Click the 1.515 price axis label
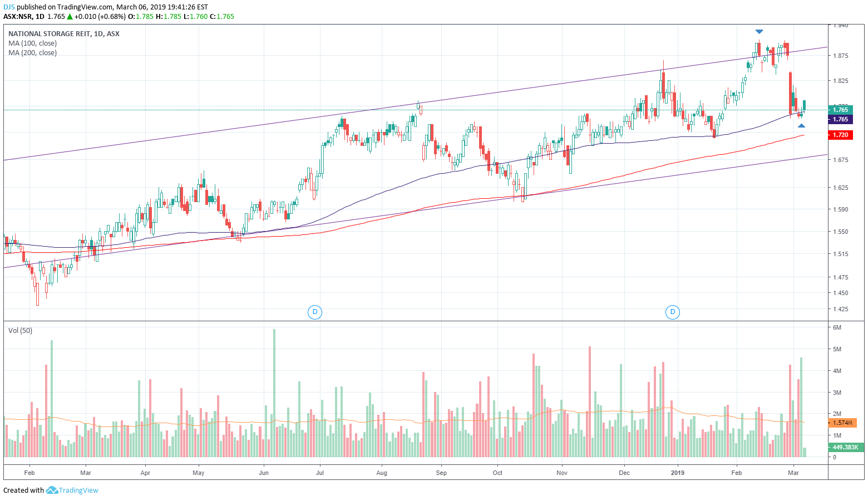Viewport: 868px width, 500px height. pyautogui.click(x=840, y=254)
